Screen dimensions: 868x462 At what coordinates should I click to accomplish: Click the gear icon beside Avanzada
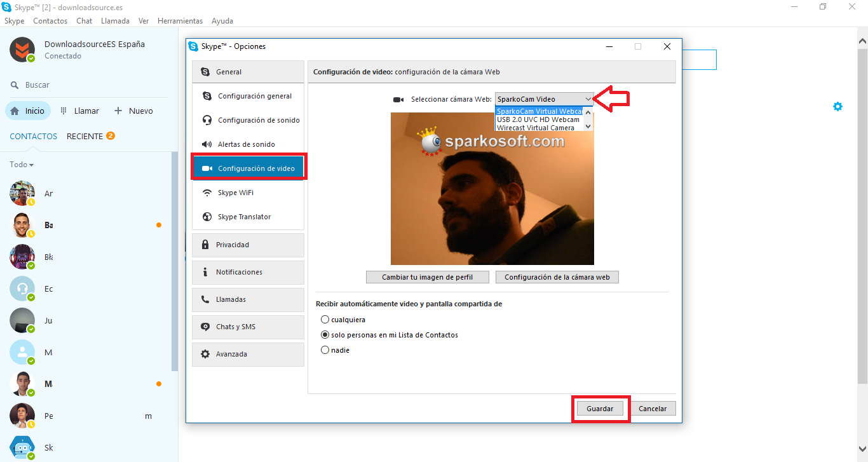coord(205,354)
